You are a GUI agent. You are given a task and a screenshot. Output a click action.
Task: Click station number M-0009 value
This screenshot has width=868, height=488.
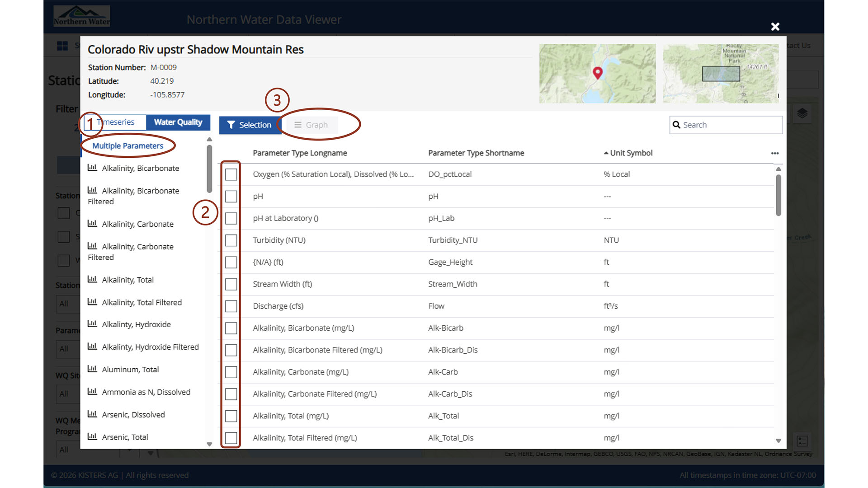pos(163,67)
